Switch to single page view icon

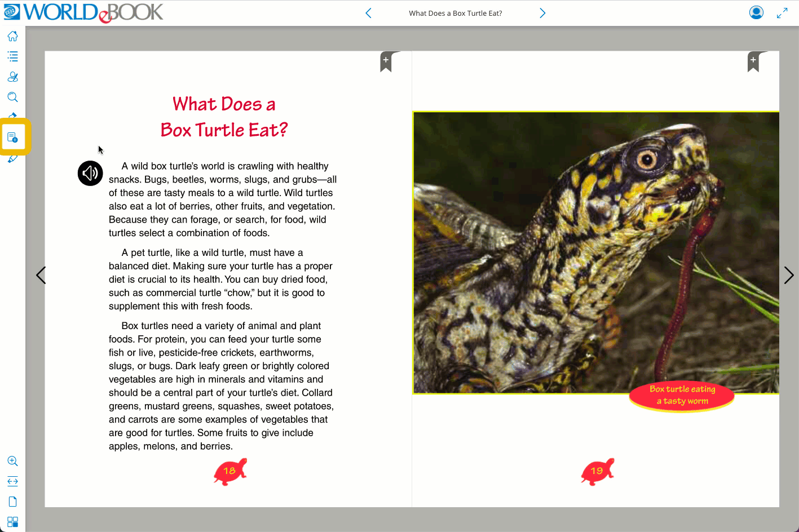[12, 502]
